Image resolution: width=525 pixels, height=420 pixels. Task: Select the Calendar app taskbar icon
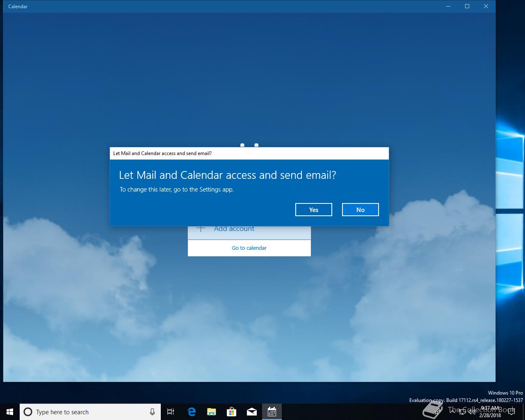[272, 412]
